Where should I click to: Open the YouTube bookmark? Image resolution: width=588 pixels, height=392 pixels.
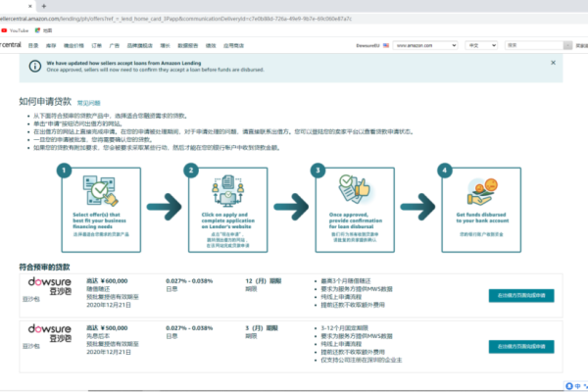[x=15, y=30]
